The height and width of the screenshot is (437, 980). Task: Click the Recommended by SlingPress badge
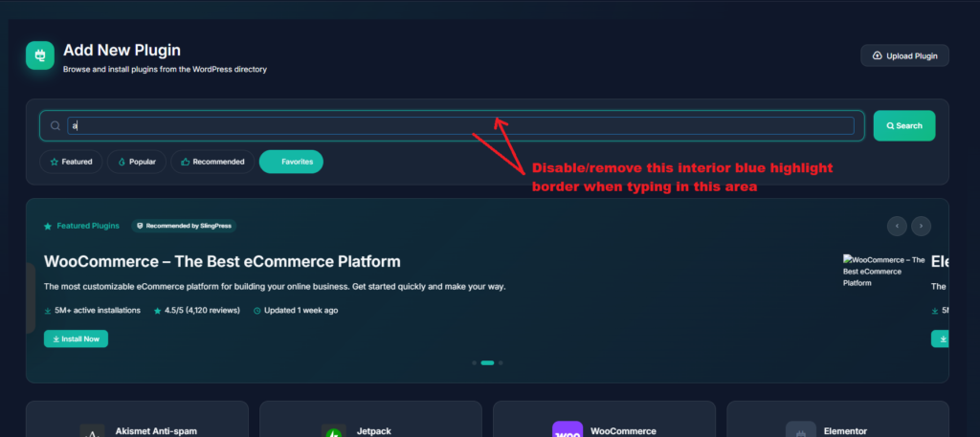(x=184, y=226)
